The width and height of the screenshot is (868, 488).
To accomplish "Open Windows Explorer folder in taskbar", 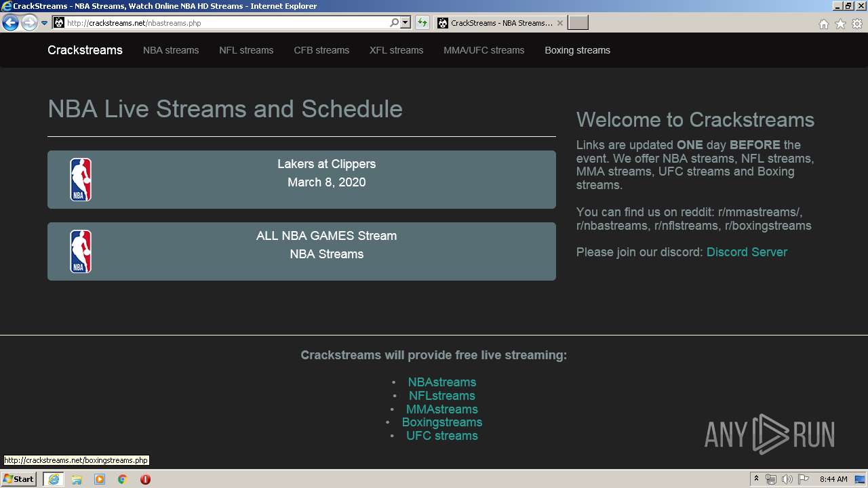I will [x=77, y=479].
